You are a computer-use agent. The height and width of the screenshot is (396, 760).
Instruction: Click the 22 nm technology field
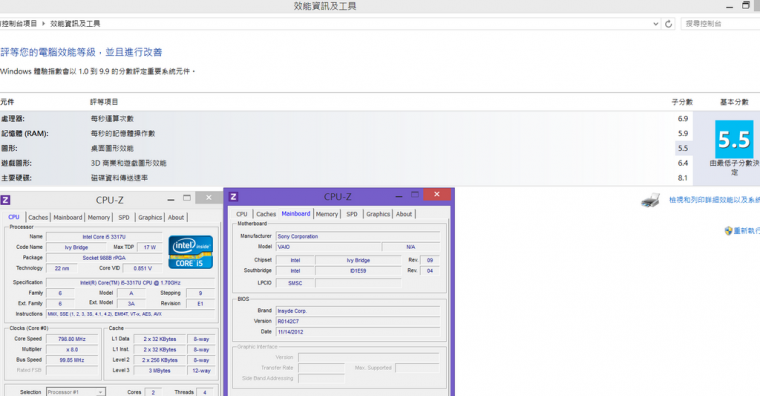coord(61,269)
